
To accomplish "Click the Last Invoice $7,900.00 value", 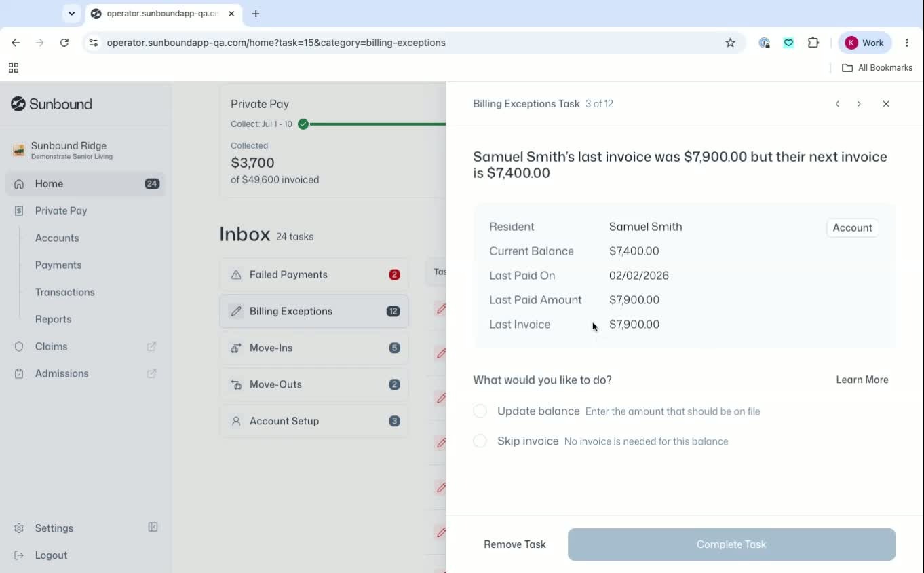I will pyautogui.click(x=634, y=325).
